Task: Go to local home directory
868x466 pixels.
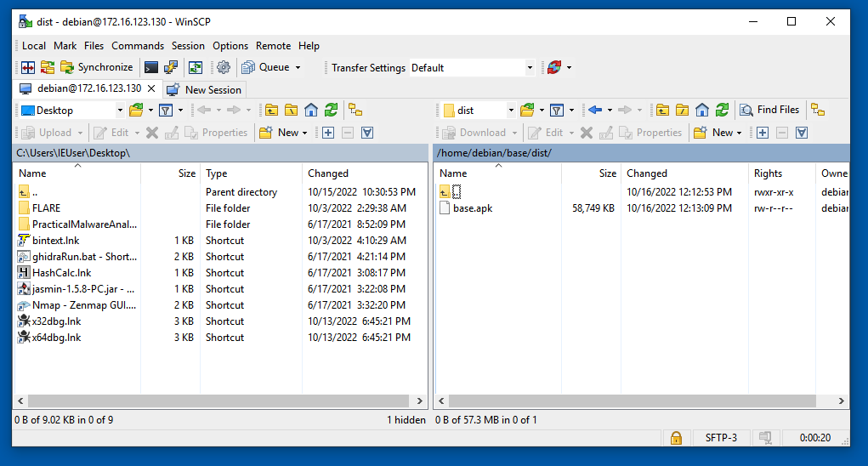Action: click(311, 110)
